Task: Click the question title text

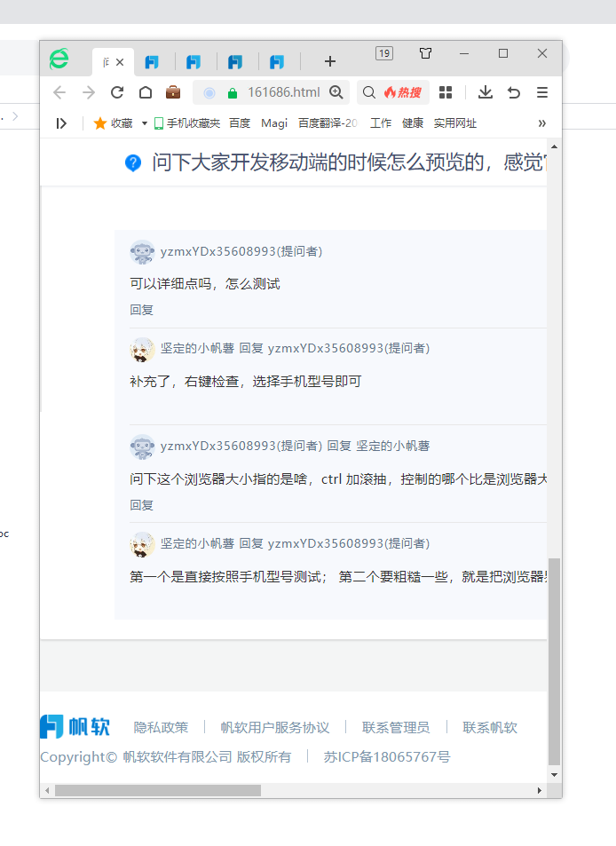Action: (350, 162)
